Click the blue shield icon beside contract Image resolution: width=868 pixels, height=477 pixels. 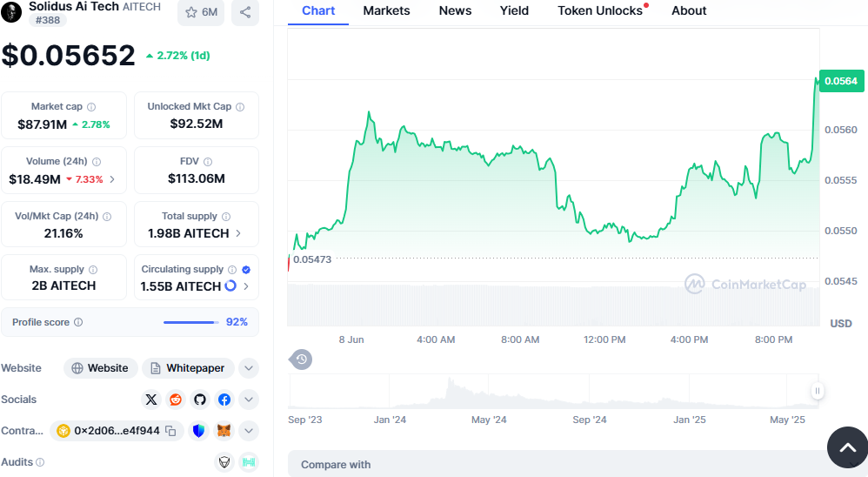click(199, 431)
